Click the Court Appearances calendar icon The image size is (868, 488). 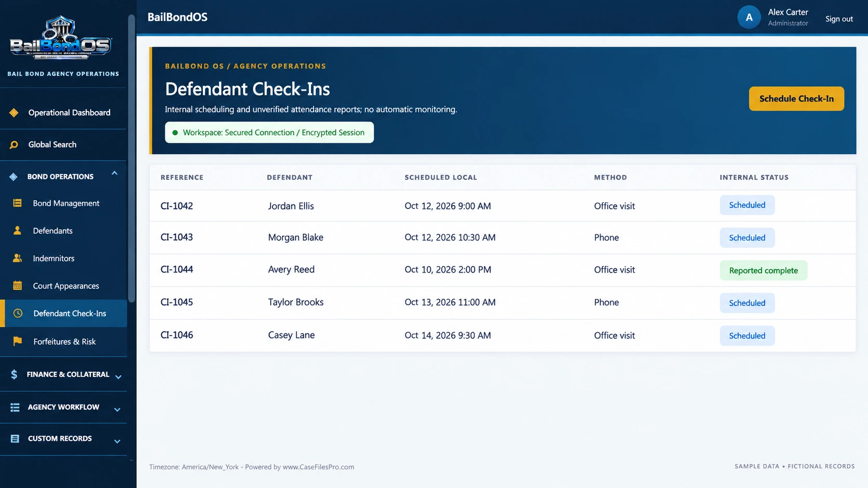coord(17,286)
